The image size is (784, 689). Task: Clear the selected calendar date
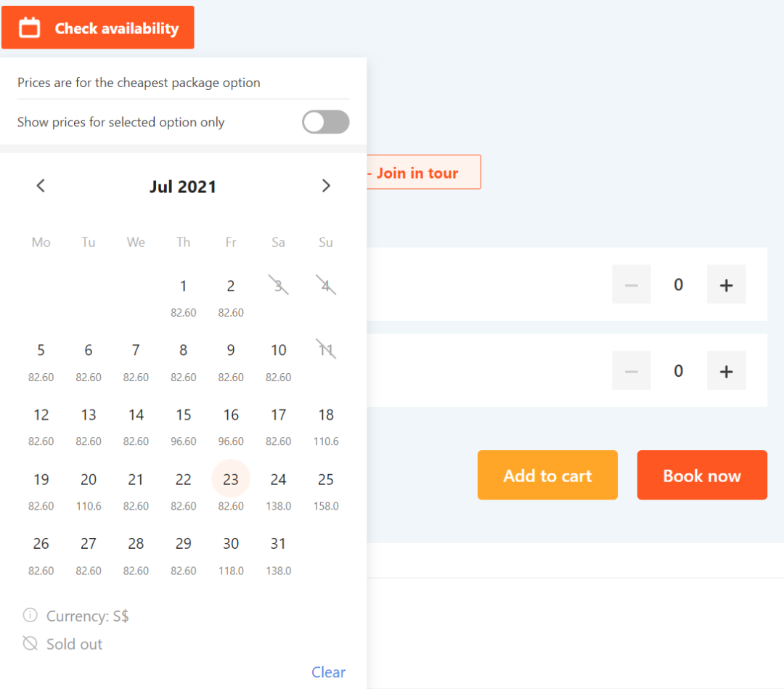point(329,672)
